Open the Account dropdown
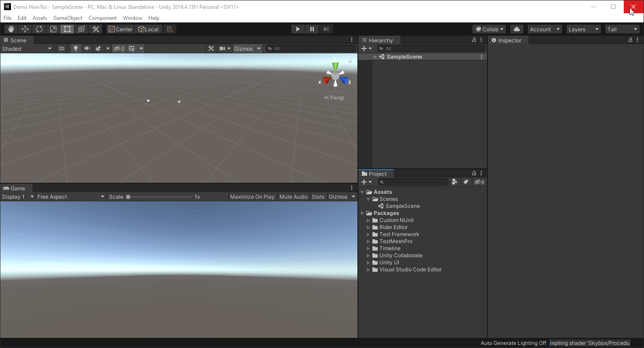 [x=545, y=29]
